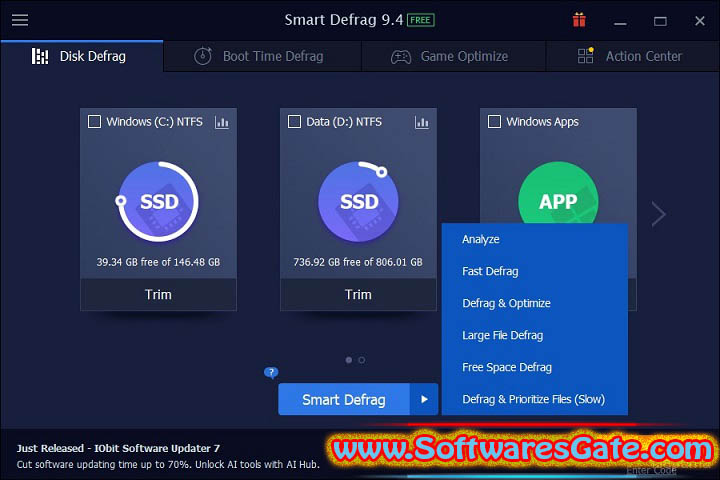Viewport: 720px width, 480px height.
Task: Choose Defrag & Prioritize Files (Slow)
Action: click(x=534, y=399)
